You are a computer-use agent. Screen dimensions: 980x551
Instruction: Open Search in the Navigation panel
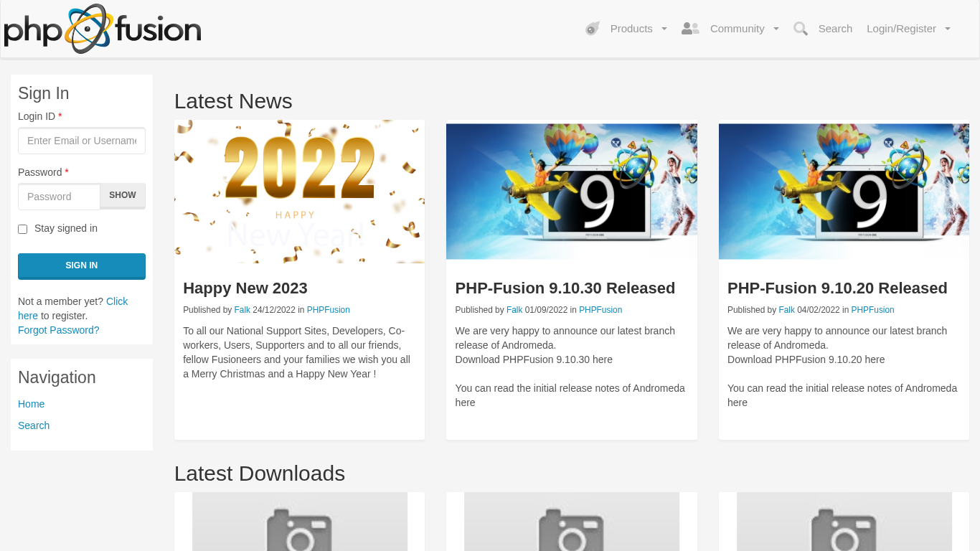click(x=34, y=425)
